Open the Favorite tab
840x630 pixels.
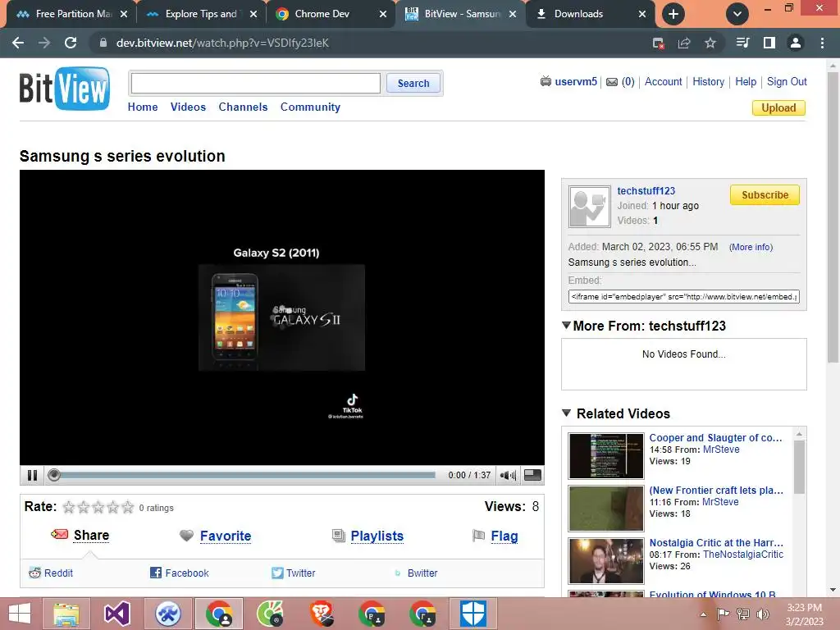click(x=226, y=536)
